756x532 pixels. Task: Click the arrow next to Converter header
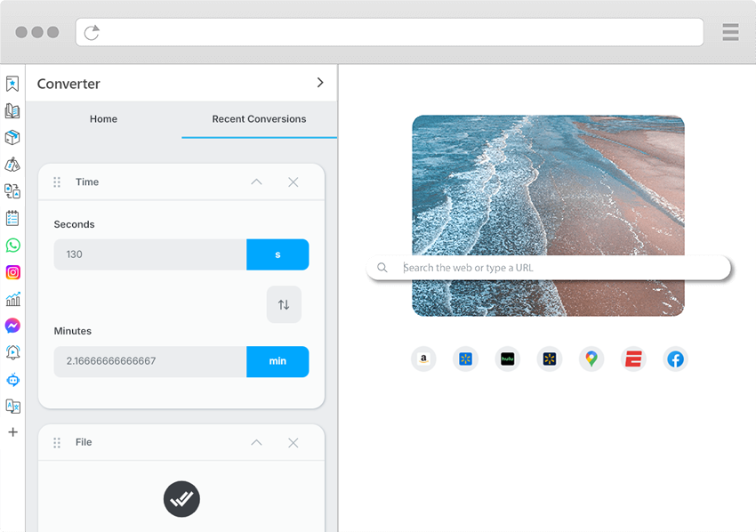coord(320,81)
